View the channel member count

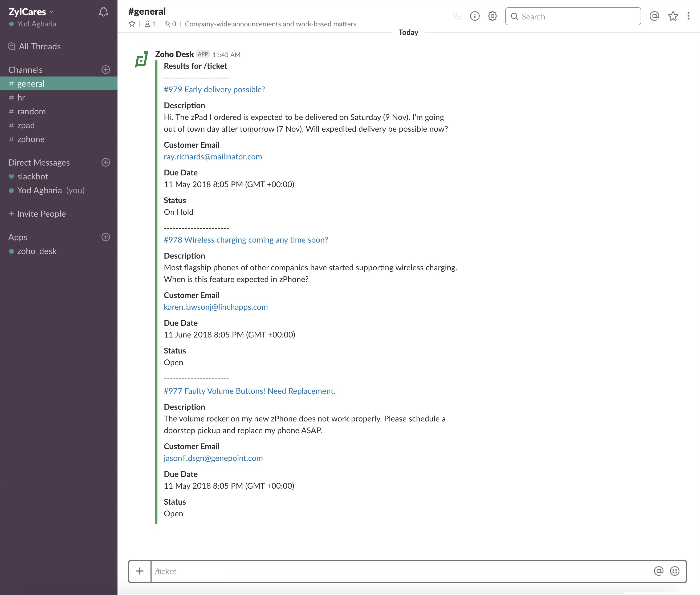(150, 24)
